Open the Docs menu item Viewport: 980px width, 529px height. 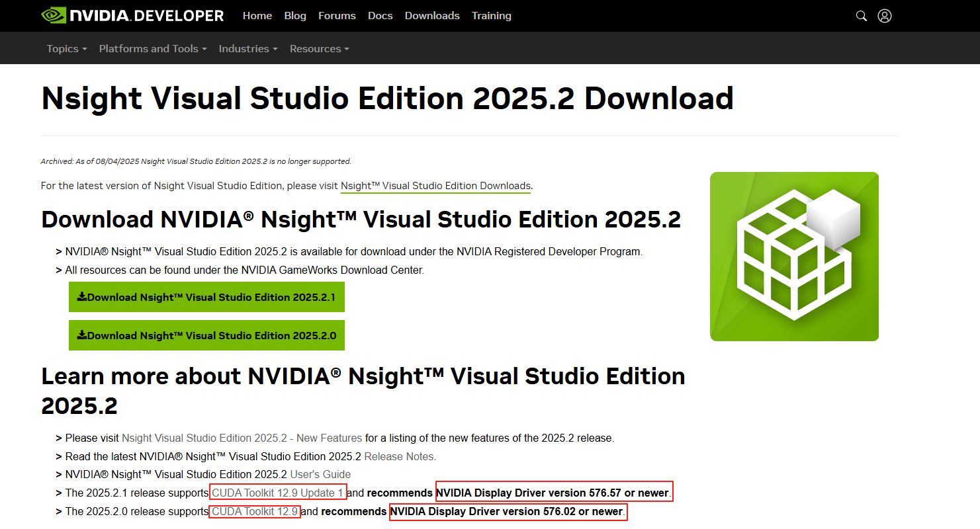tap(380, 16)
